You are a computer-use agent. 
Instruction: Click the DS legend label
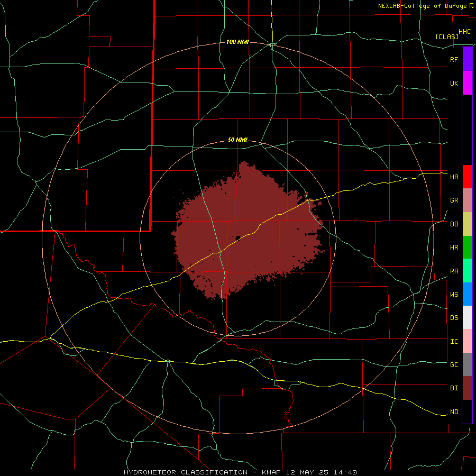[x=454, y=317]
